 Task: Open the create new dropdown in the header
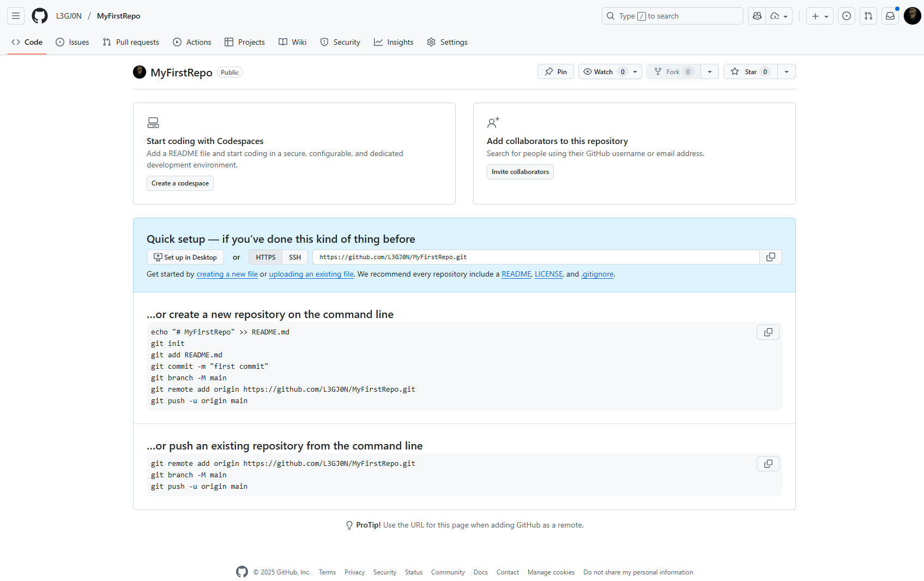tap(819, 16)
